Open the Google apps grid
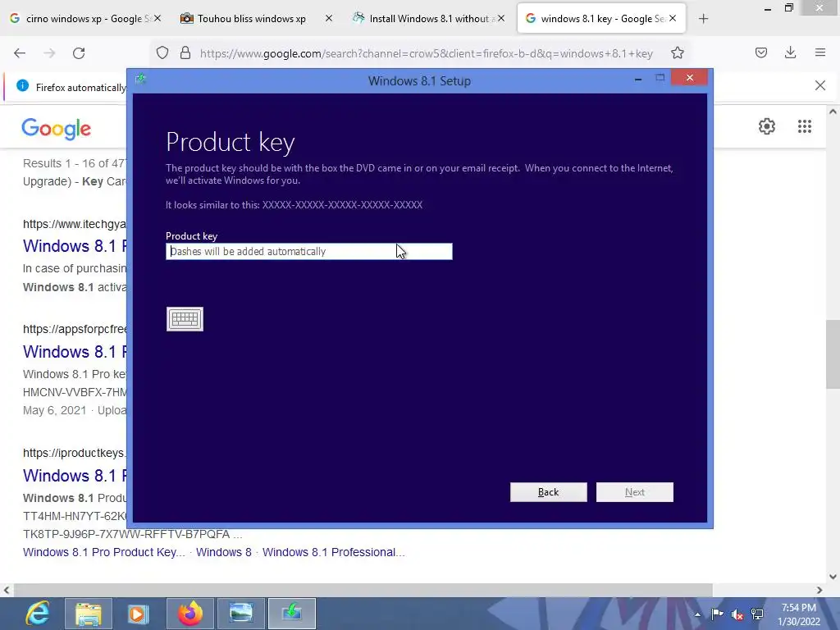This screenshot has height=630, width=840. [x=805, y=126]
